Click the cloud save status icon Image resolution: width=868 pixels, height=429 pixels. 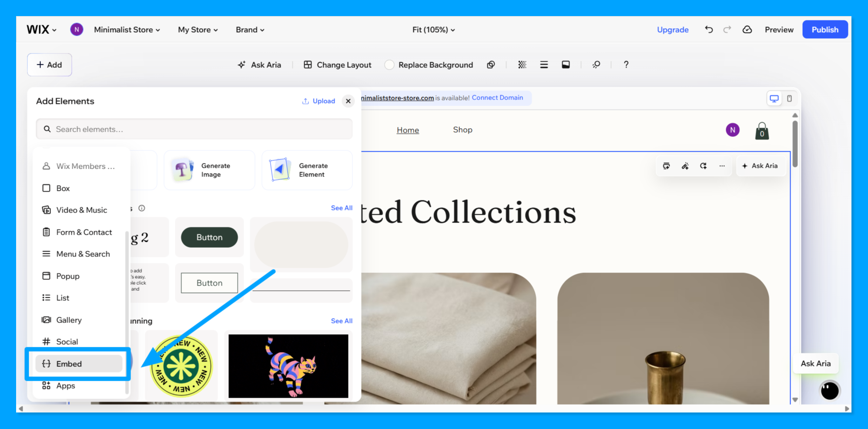747,30
